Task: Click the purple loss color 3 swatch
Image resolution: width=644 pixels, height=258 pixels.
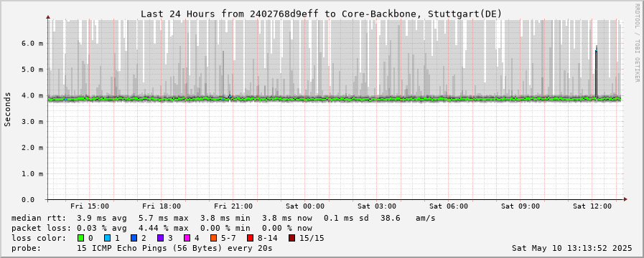Action: [x=160, y=238]
